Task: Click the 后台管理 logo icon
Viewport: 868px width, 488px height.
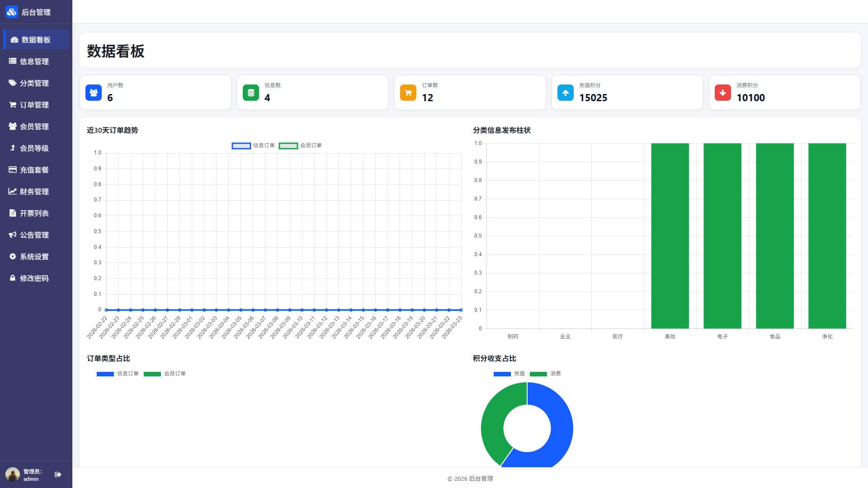Action: coord(11,12)
